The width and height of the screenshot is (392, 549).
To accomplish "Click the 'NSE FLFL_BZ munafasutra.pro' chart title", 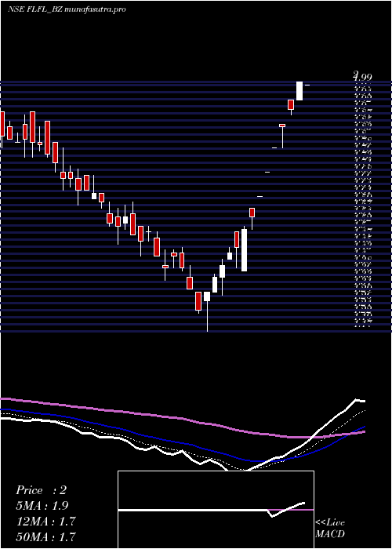I will click(67, 9).
